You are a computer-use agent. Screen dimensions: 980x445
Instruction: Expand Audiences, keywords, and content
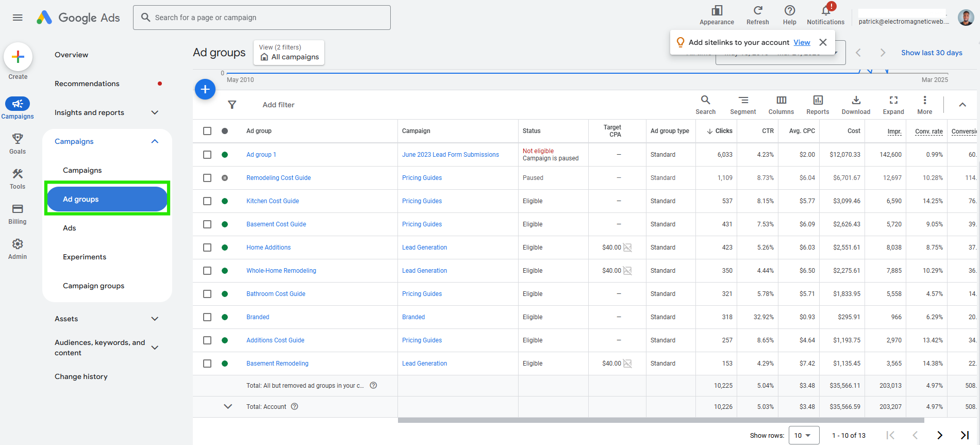[x=155, y=348]
